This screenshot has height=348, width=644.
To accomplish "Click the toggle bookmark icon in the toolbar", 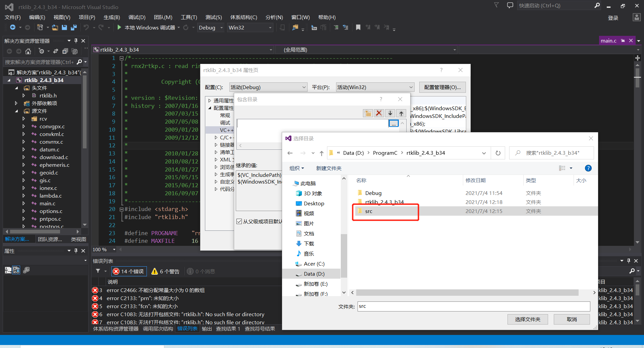I will [358, 27].
